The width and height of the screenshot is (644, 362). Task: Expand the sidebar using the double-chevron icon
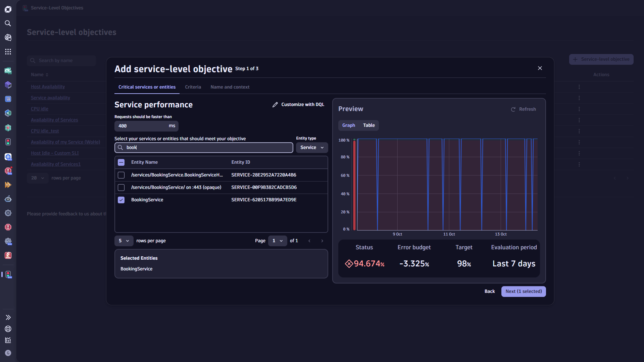[8, 317]
